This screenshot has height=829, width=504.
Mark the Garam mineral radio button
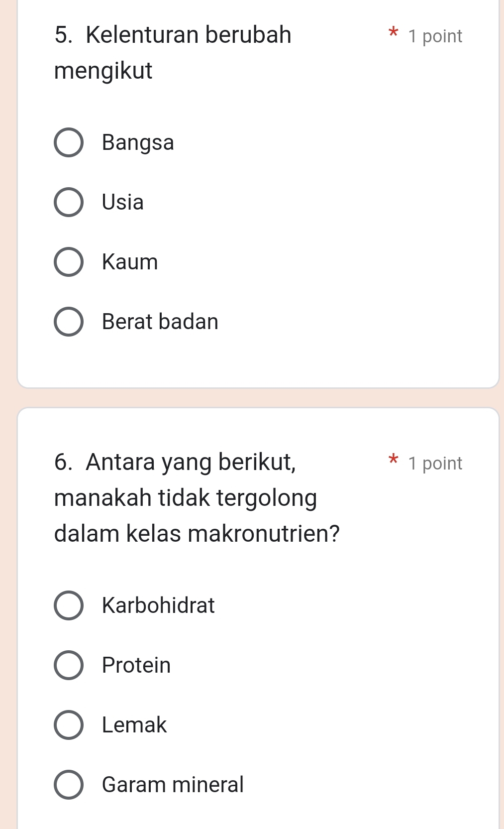(x=69, y=785)
